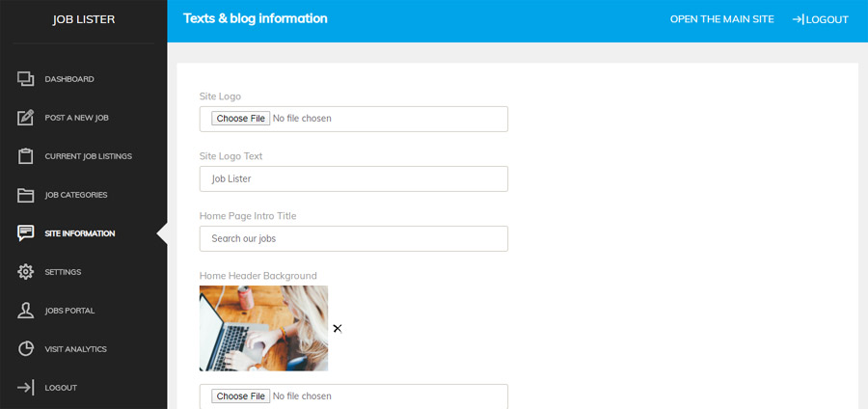The image size is (868, 409).
Task: Click the Jobs Portal person icon
Action: [x=26, y=311]
